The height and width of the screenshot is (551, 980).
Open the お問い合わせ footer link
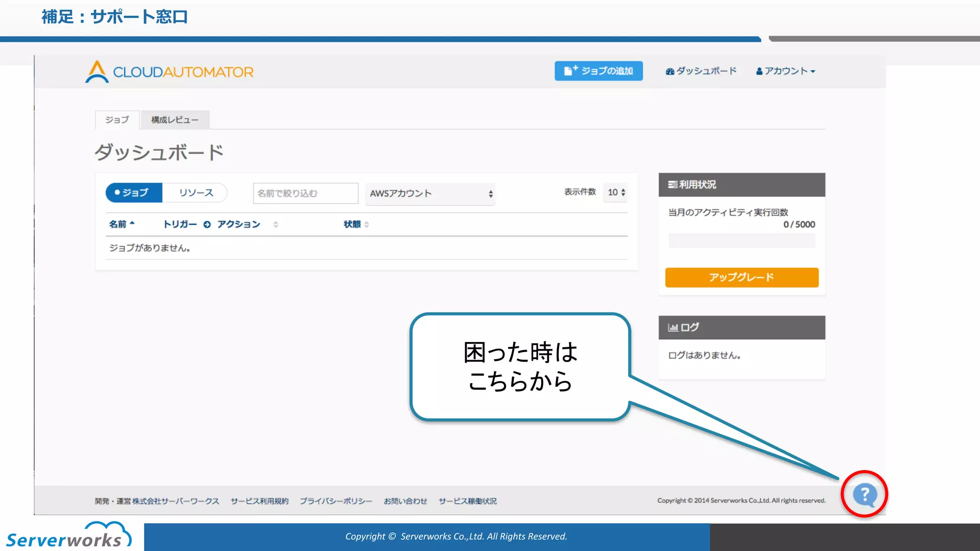click(x=405, y=501)
